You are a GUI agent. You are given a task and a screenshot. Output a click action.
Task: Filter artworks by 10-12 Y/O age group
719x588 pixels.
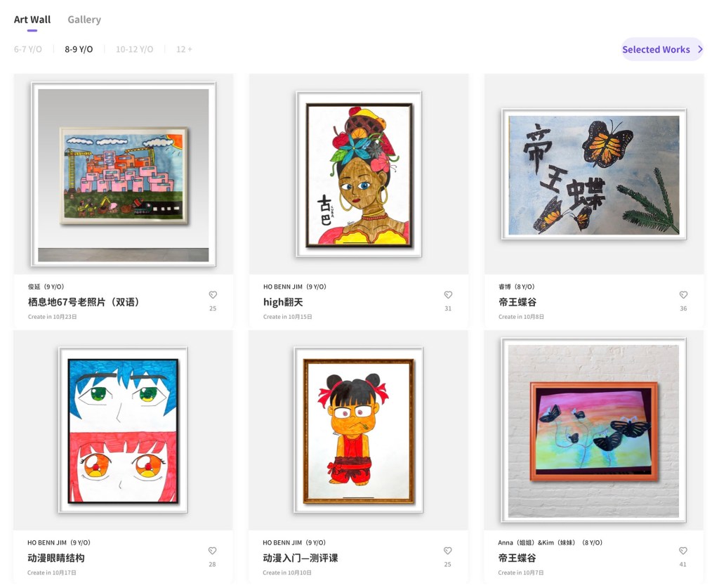click(x=134, y=49)
